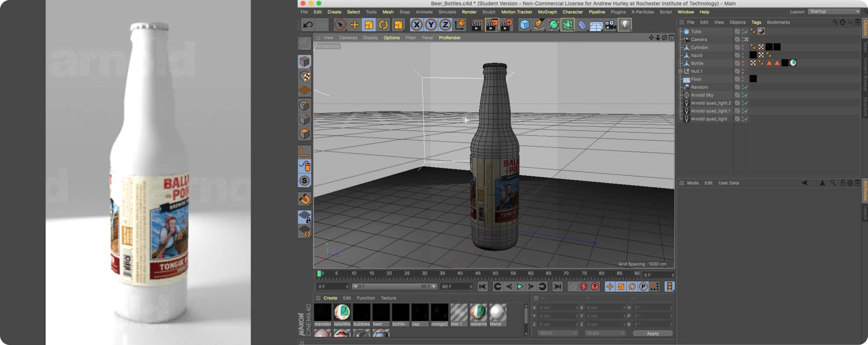Click the green subdivision generator icon
The height and width of the screenshot is (345, 868).
click(x=553, y=25)
